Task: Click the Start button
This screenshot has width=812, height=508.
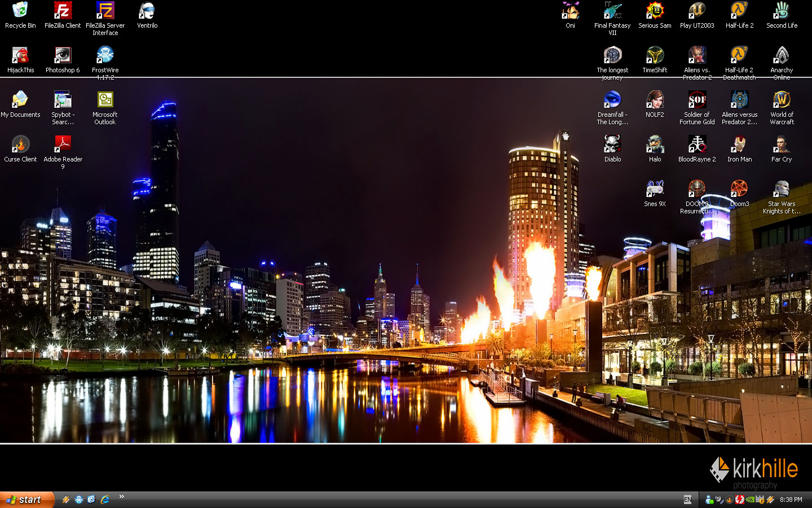Action: [27, 500]
